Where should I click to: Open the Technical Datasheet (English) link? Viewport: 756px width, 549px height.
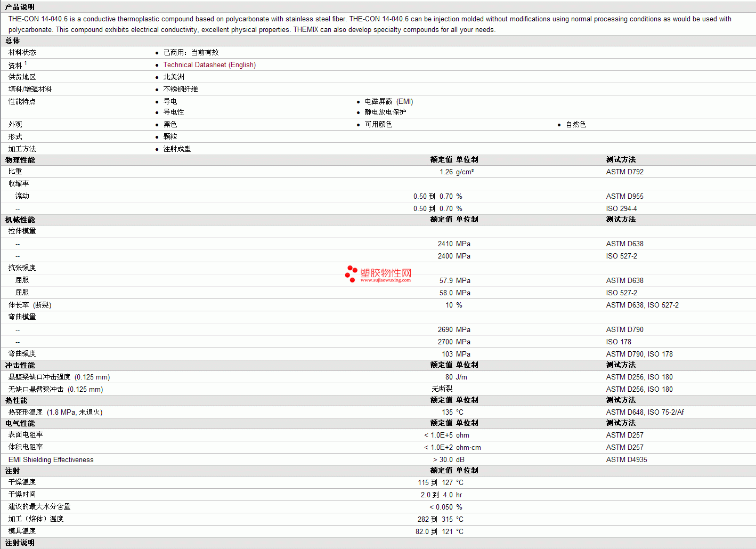[209, 65]
